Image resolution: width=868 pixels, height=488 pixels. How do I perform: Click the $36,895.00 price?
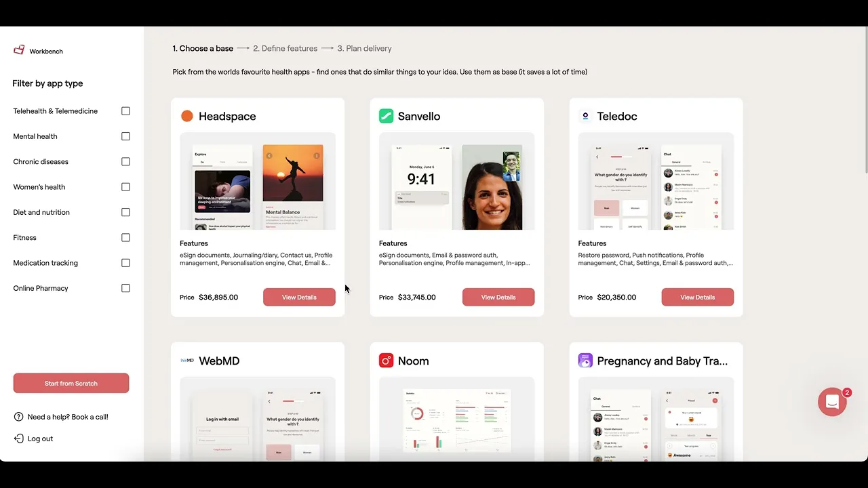click(218, 297)
